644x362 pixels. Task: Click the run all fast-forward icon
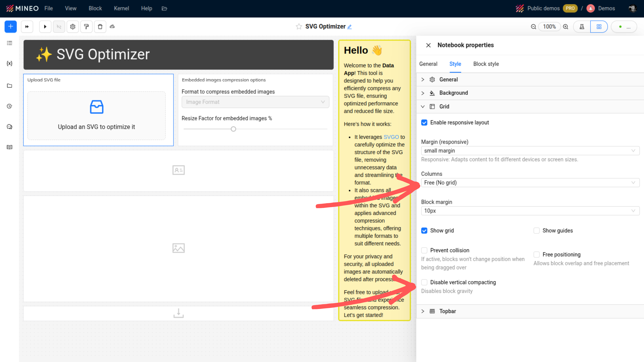coord(27,26)
